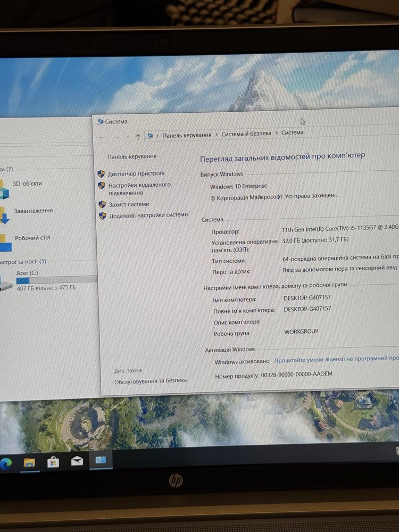
Task: Open Microsoft Edge from the taskbar
Action: 5,463
